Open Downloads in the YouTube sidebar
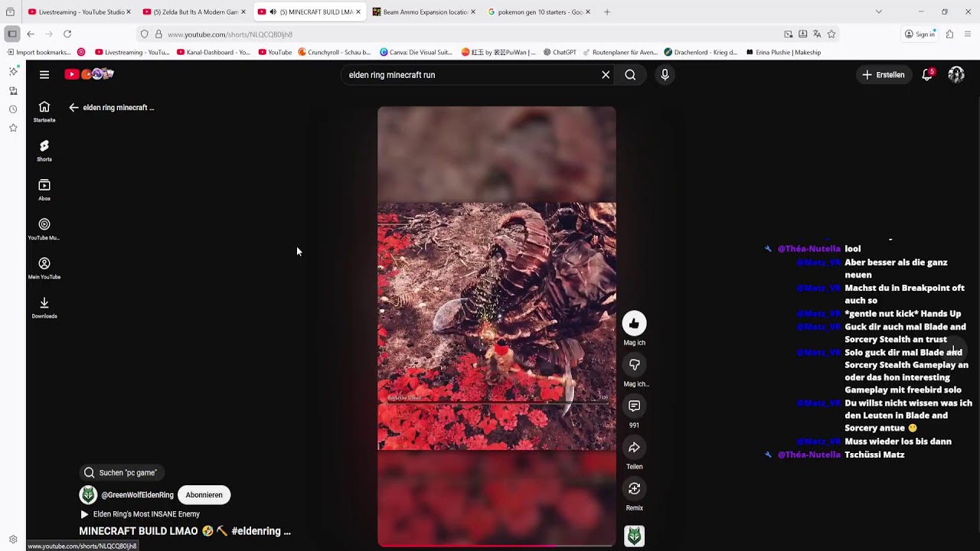Screen dimensions: 980x551 coord(44,308)
